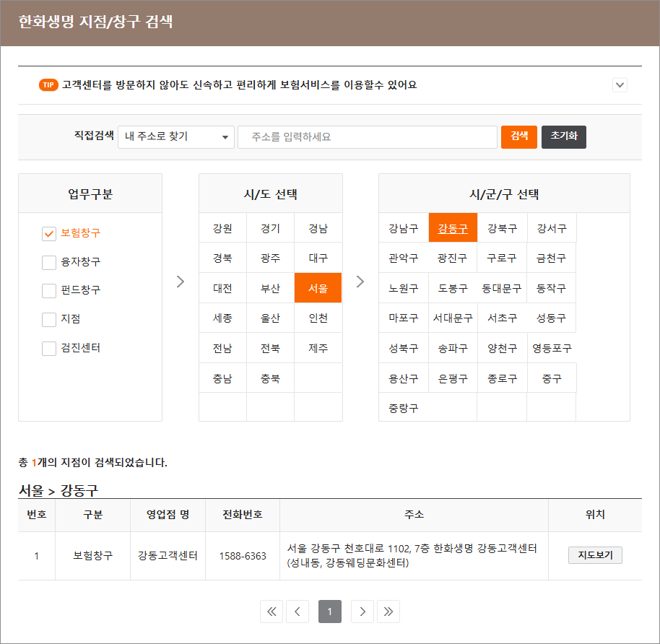
Task: Click the 검색 search button
Action: [518, 136]
